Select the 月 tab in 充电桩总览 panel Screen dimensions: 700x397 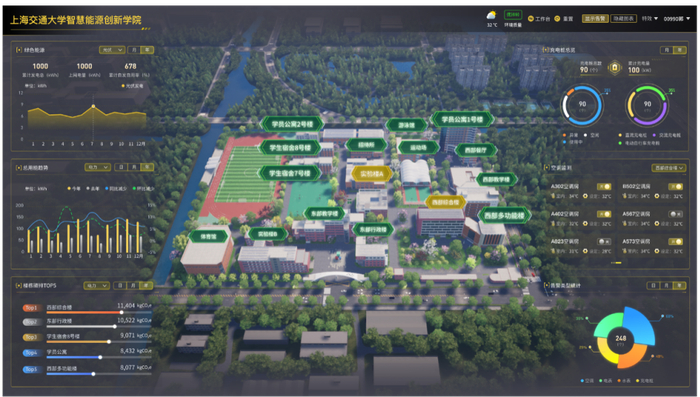pos(667,50)
